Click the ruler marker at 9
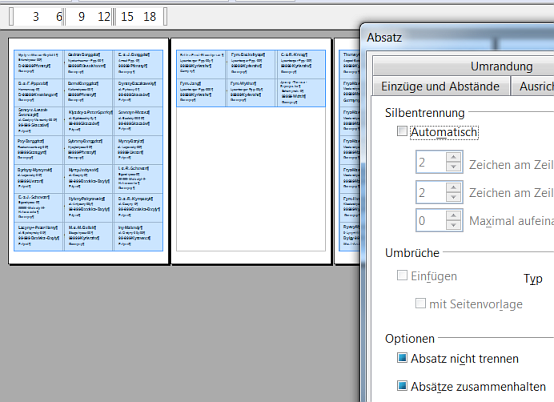This screenshot has width=554, height=402. pos(81,17)
